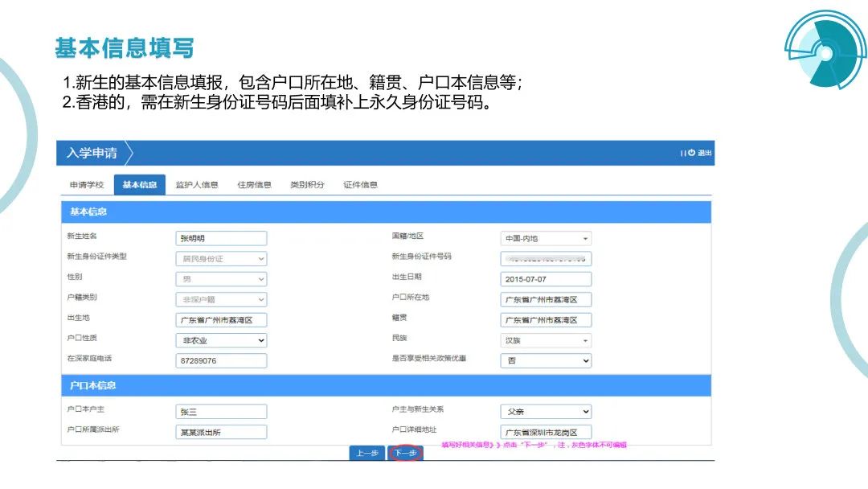Open the 监护人信息 tab
This screenshot has height=489, width=868.
[197, 185]
